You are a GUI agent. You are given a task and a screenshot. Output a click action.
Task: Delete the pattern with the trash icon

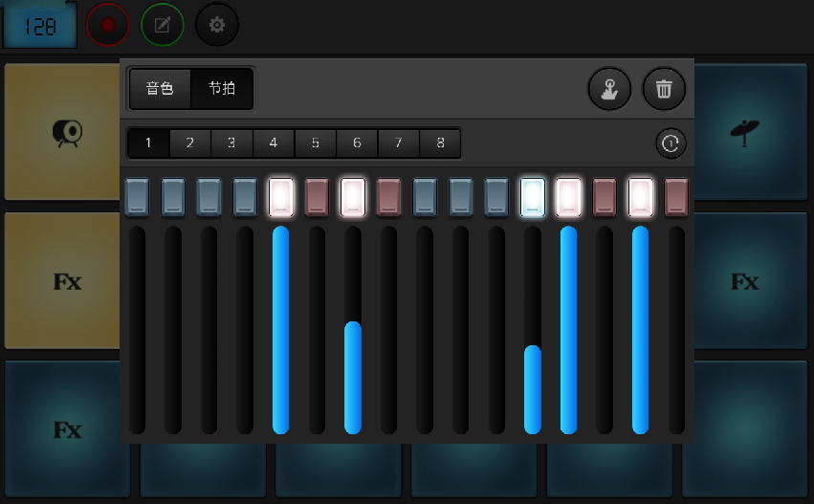click(664, 89)
